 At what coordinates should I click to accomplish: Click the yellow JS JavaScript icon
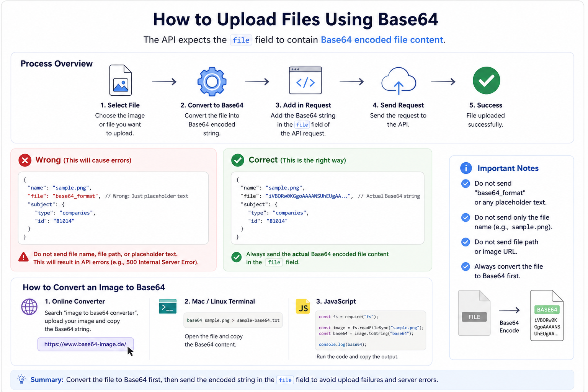coord(303,306)
